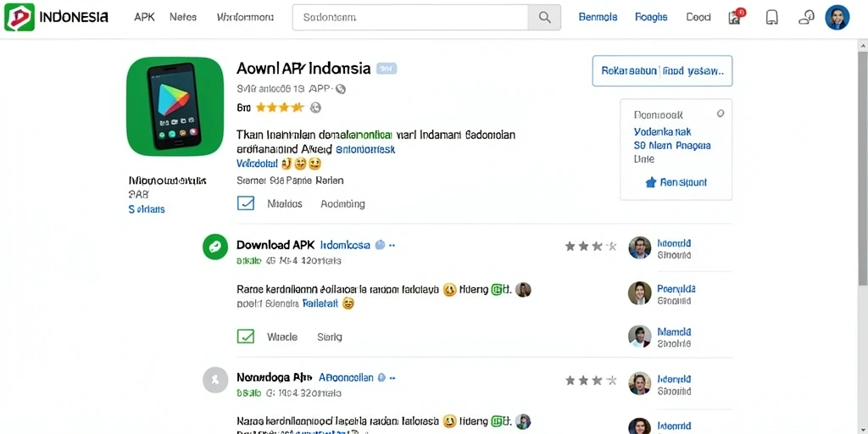Click the avatar next to Poenulda user
Viewport: 868px width, 434px height.
coord(640,293)
